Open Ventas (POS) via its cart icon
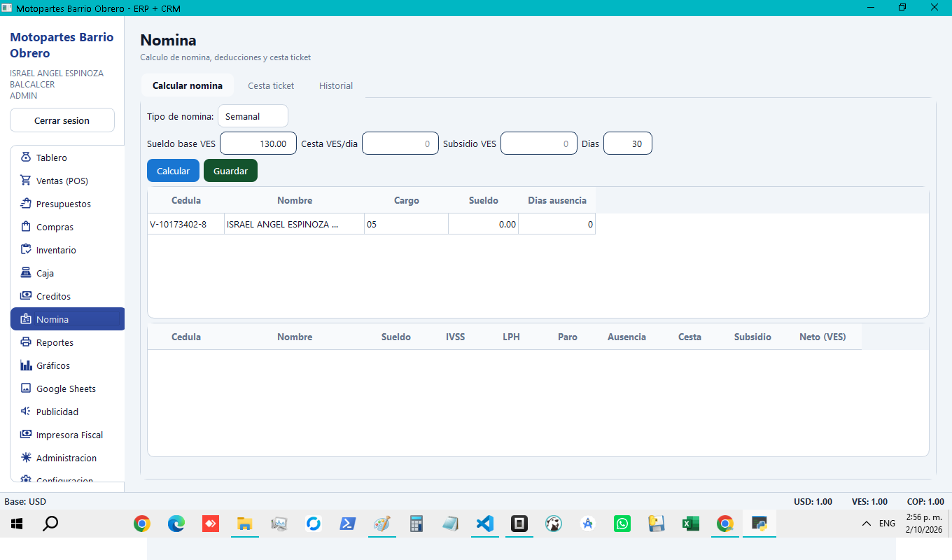The width and height of the screenshot is (952, 560). [26, 181]
